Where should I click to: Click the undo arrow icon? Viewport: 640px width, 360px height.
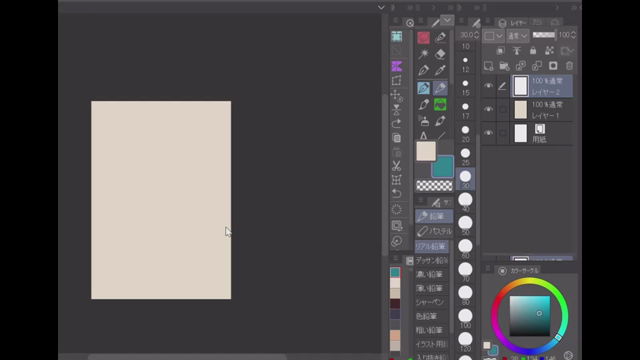(396, 193)
